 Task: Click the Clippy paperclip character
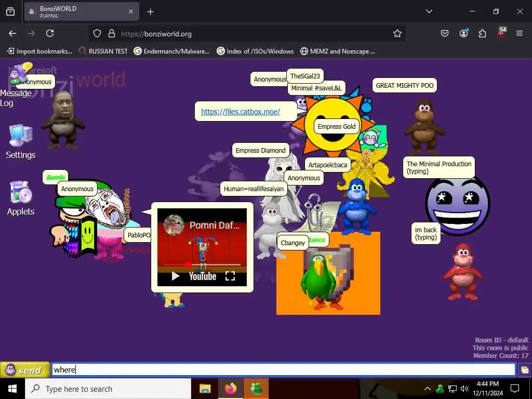pos(315,212)
